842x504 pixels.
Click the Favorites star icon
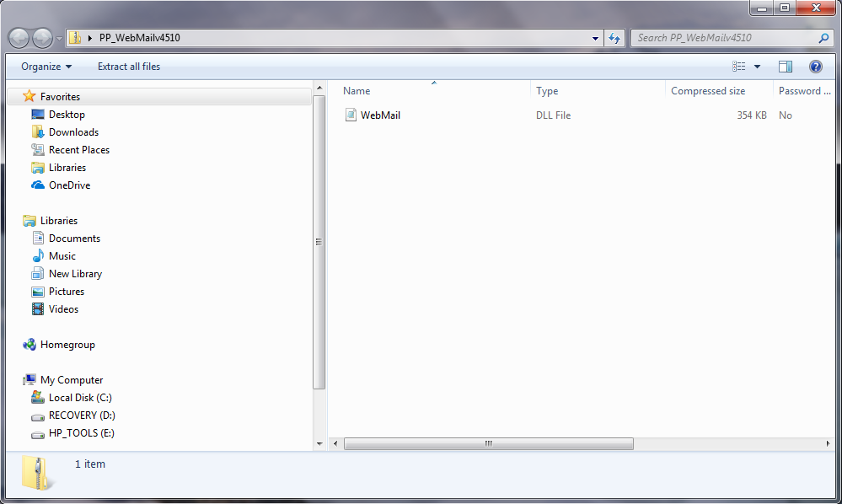tap(29, 96)
